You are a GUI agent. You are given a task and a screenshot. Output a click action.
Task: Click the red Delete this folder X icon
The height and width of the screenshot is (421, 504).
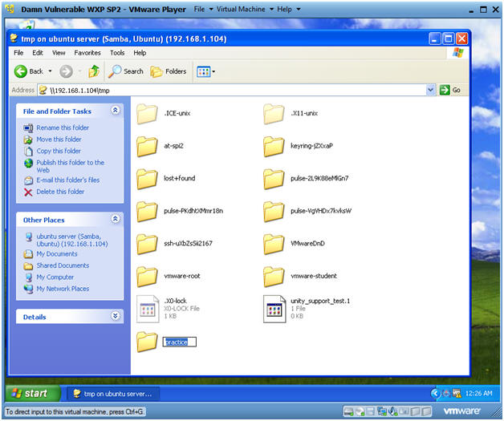click(x=28, y=192)
